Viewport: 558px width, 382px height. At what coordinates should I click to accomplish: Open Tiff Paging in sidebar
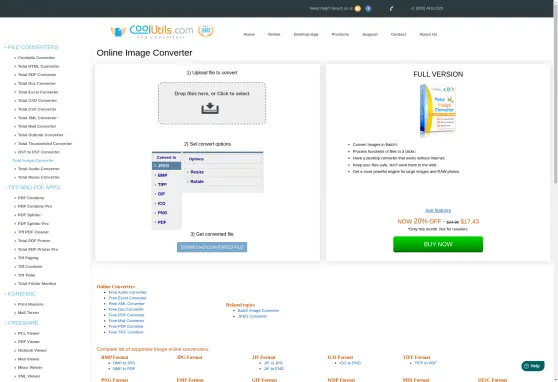coord(28,258)
